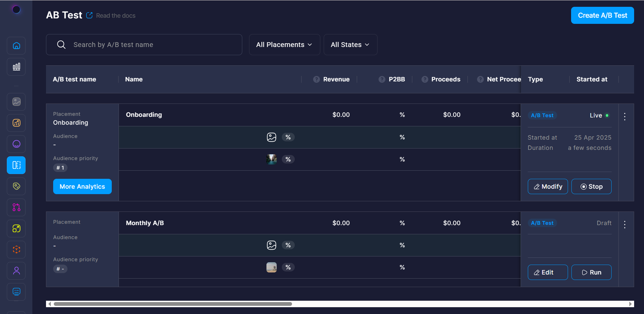Viewport: 644px width, 314px height.
Task: Open the All States filter dropdown
Action: coord(350,45)
